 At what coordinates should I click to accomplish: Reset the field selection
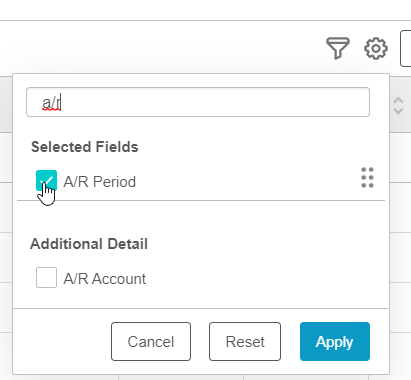(245, 341)
